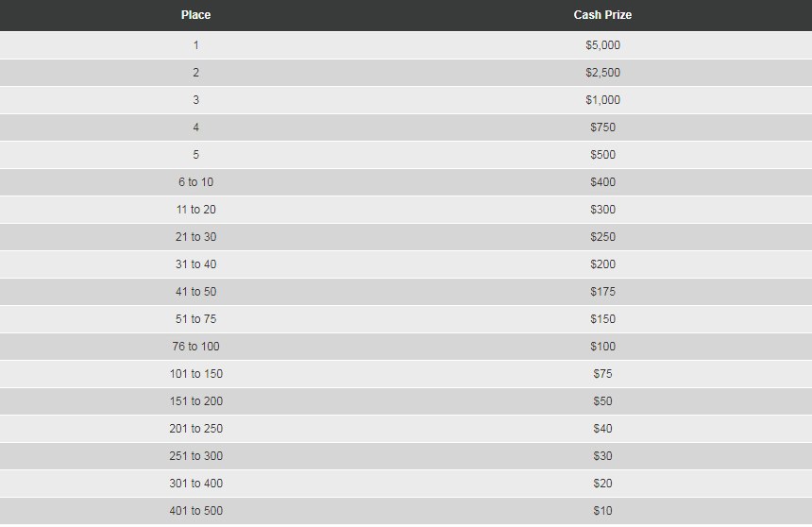The width and height of the screenshot is (812, 527).
Task: Select the 31 to 40 place cell
Action: [195, 263]
